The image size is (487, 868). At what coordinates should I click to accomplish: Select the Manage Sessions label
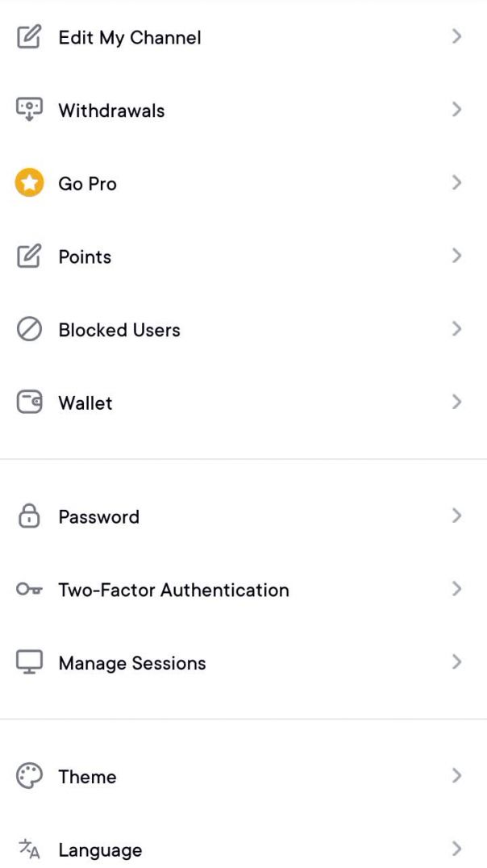coord(132,663)
